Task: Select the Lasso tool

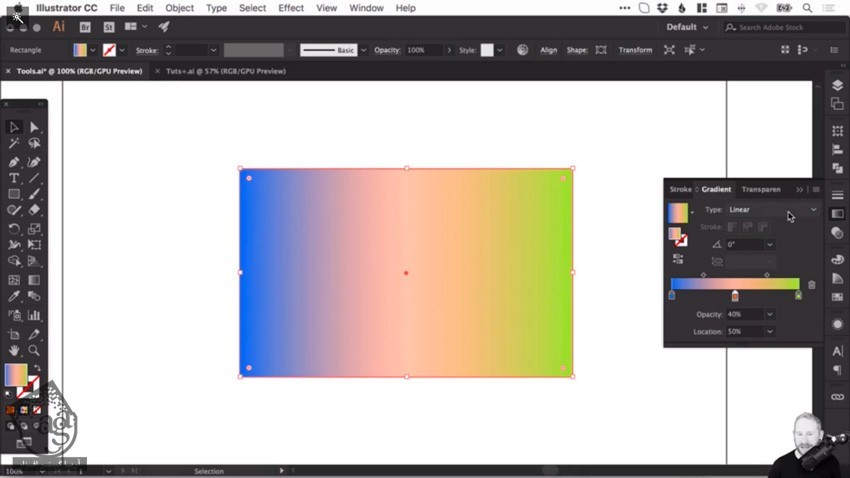Action: pos(34,143)
